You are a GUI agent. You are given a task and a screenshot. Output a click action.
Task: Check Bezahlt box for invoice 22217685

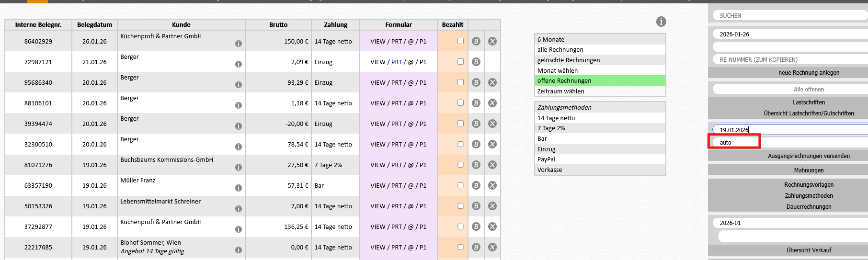click(460, 247)
